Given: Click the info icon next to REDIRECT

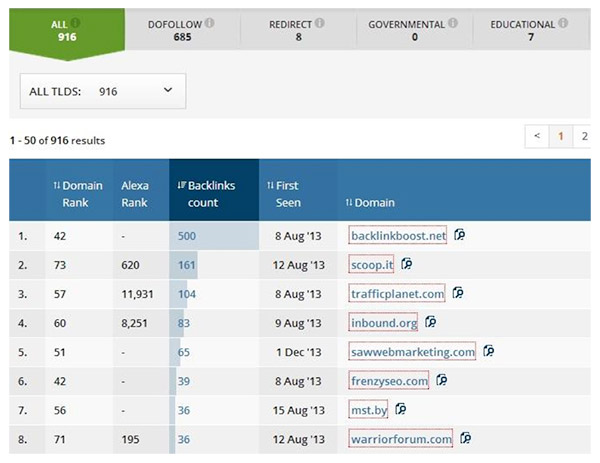Looking at the screenshot, I should point(320,23).
